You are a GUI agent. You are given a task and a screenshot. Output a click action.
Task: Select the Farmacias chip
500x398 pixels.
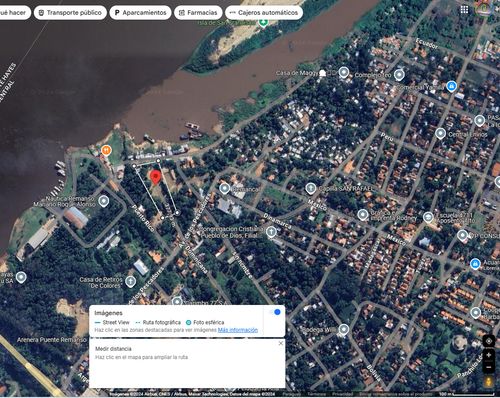pyautogui.click(x=198, y=13)
